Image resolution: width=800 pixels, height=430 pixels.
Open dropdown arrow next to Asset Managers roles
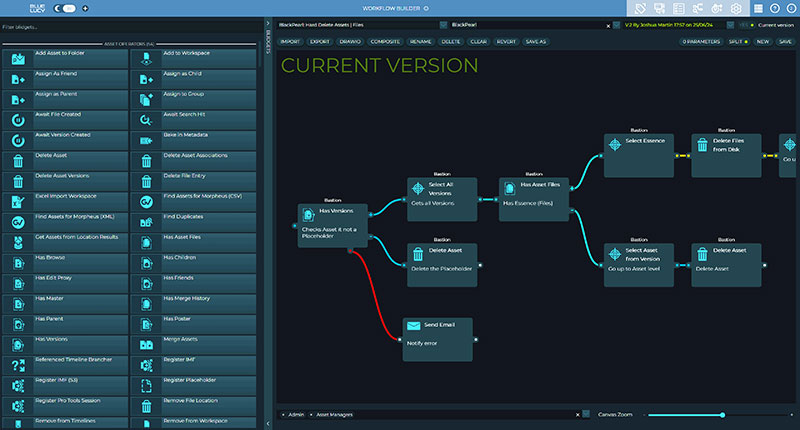coord(586,414)
